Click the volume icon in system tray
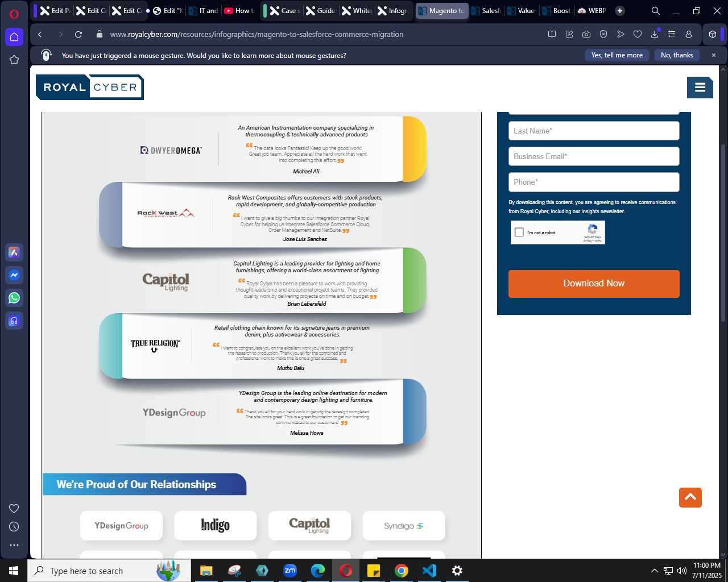Screen dimensions: 728x582 pos(682,571)
